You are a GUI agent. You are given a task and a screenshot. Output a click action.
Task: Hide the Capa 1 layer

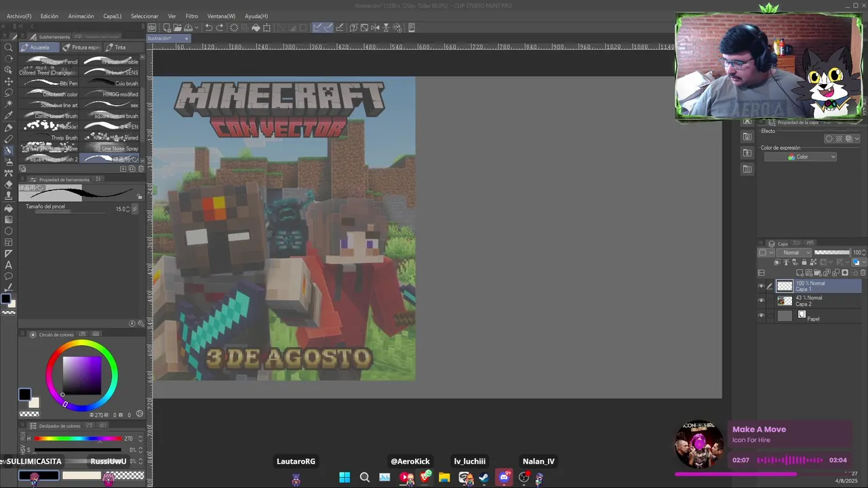[761, 286]
